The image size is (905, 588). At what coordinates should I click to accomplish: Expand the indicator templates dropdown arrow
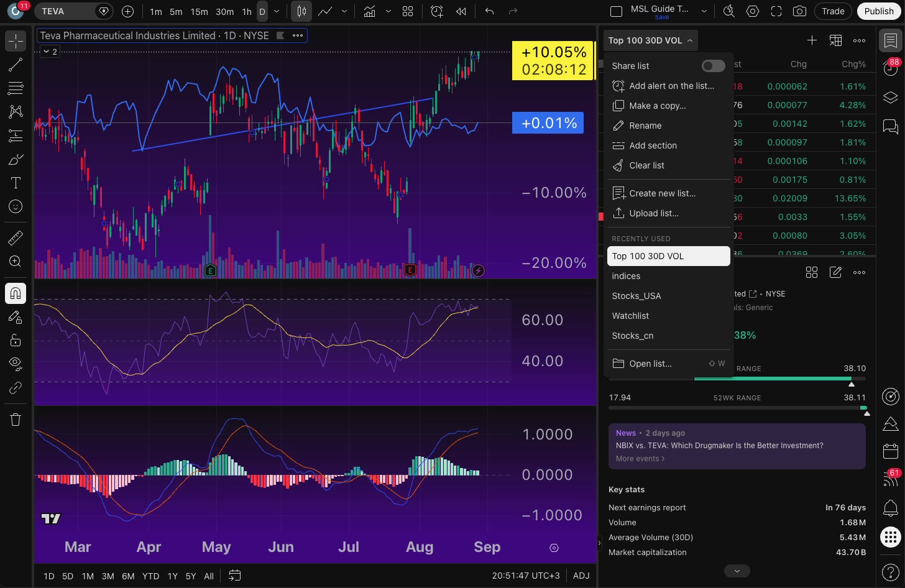[x=388, y=11]
